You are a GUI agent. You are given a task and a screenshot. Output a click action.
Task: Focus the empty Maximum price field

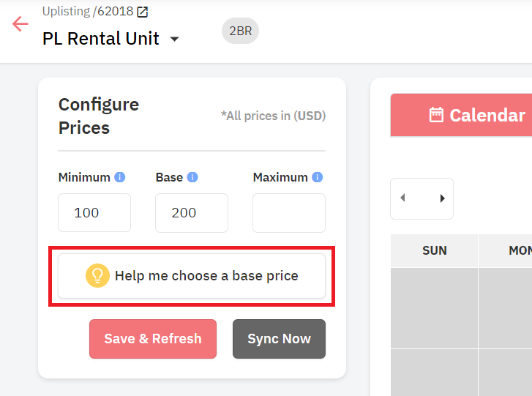289,213
